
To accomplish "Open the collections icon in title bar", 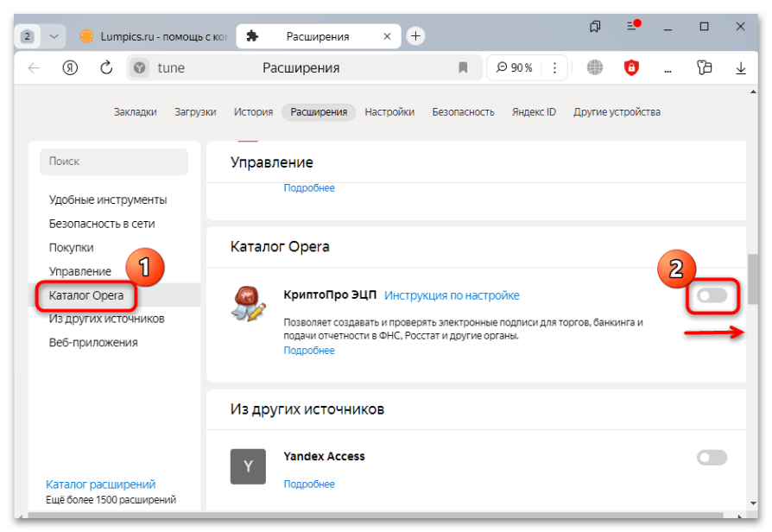I will pyautogui.click(x=595, y=27).
